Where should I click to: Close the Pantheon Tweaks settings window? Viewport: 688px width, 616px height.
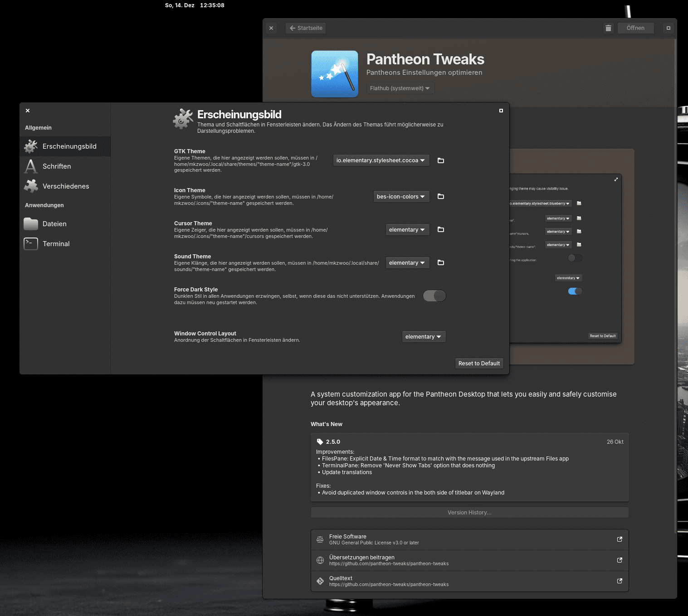[28, 111]
